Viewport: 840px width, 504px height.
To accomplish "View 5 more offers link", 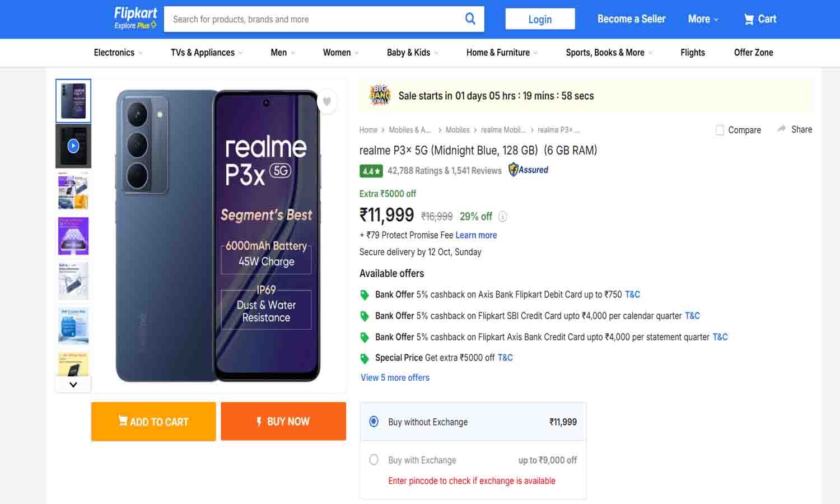I will 394,377.
